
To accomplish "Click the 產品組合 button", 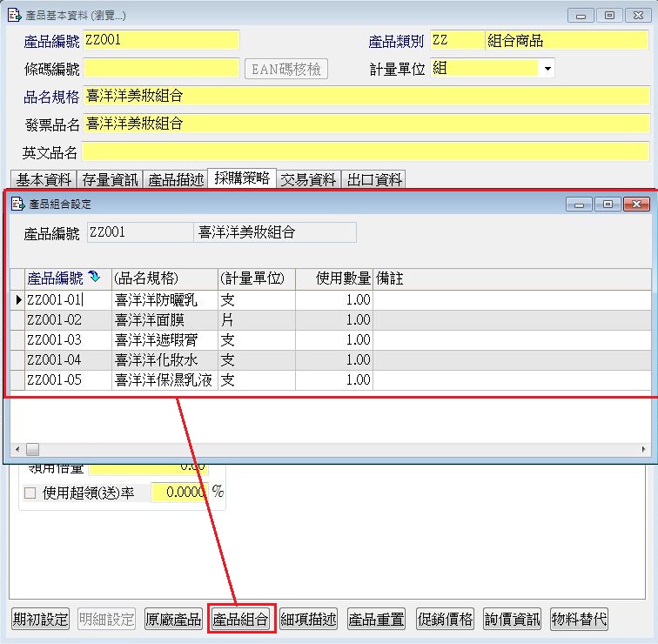I will (x=242, y=620).
